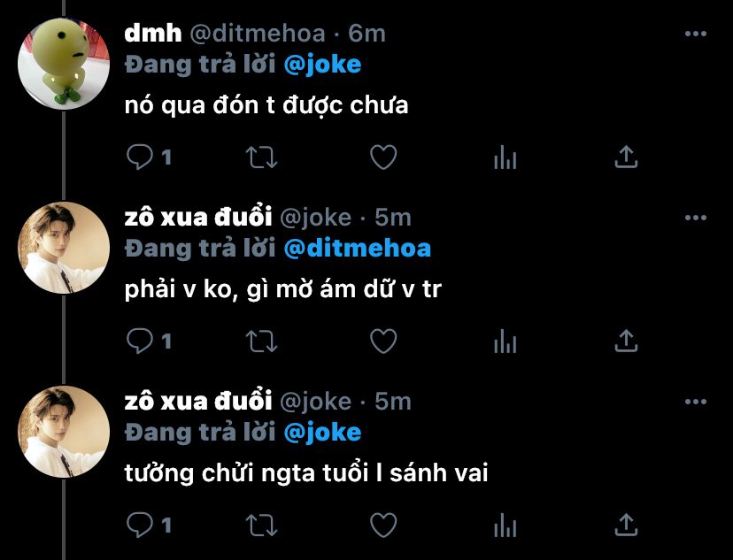733x560 pixels.
Task: Share the "tưởng chửi ngta" tweet
Action: [x=626, y=525]
